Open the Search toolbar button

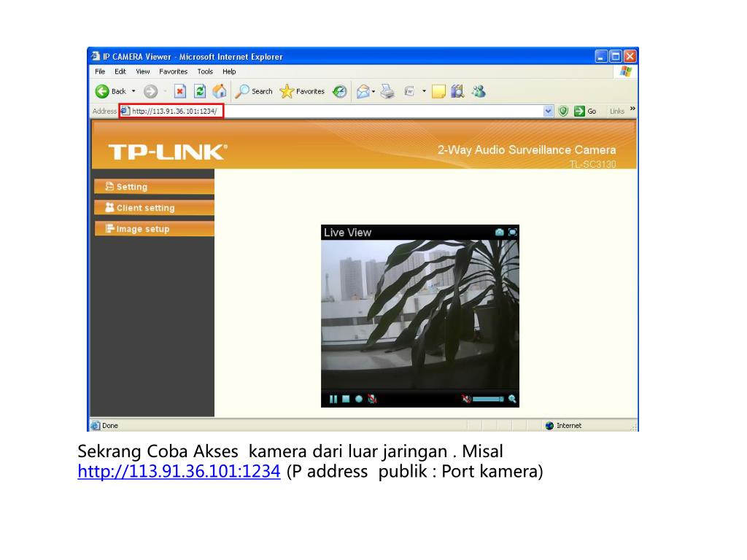254,91
